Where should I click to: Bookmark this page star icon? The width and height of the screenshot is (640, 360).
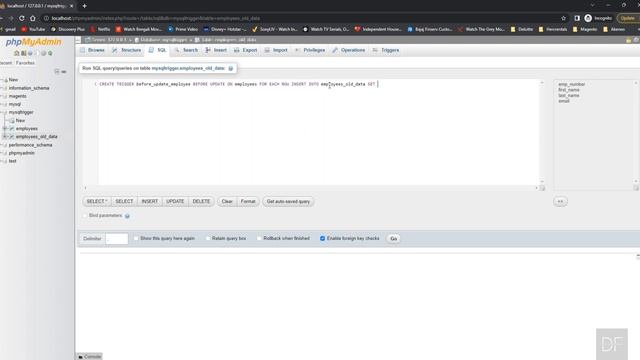pos(563,18)
